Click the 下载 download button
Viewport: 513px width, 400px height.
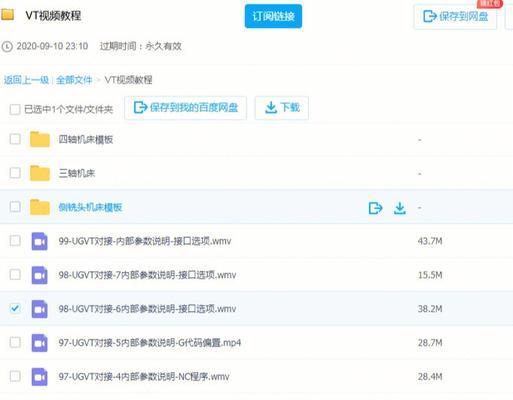282,108
